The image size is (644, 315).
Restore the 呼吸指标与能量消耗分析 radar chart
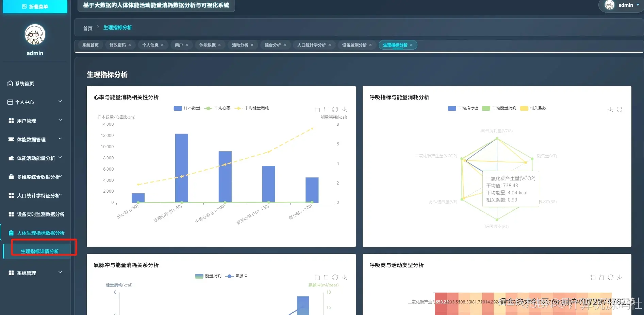(x=620, y=109)
